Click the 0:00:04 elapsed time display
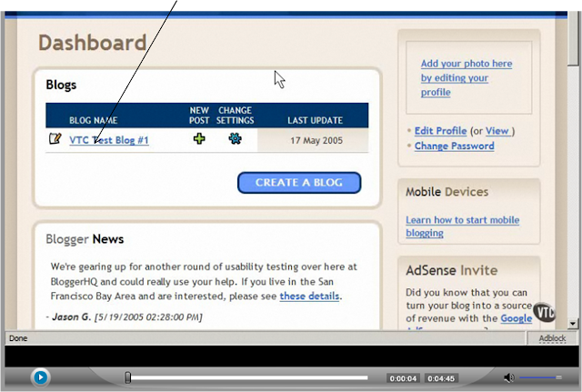The image size is (582, 392). pos(403,378)
